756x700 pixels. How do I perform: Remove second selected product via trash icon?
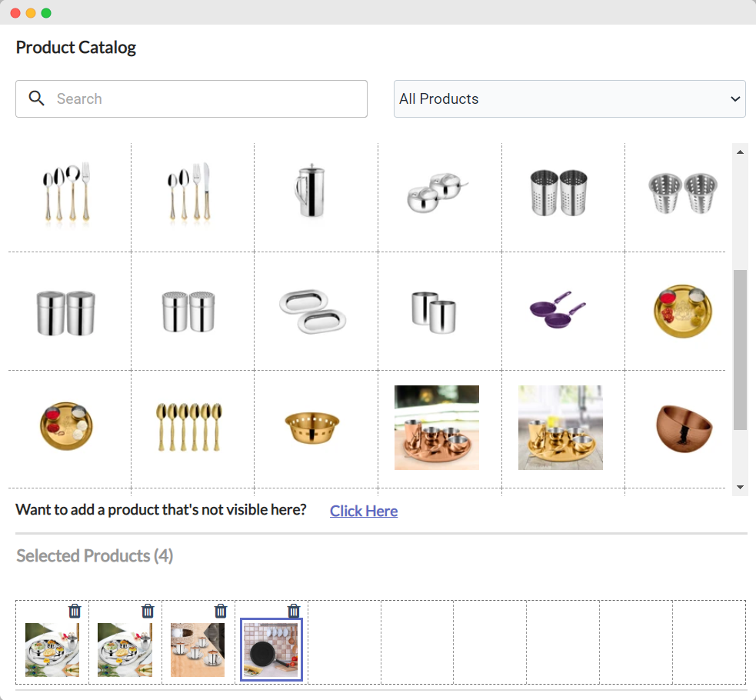(x=148, y=611)
